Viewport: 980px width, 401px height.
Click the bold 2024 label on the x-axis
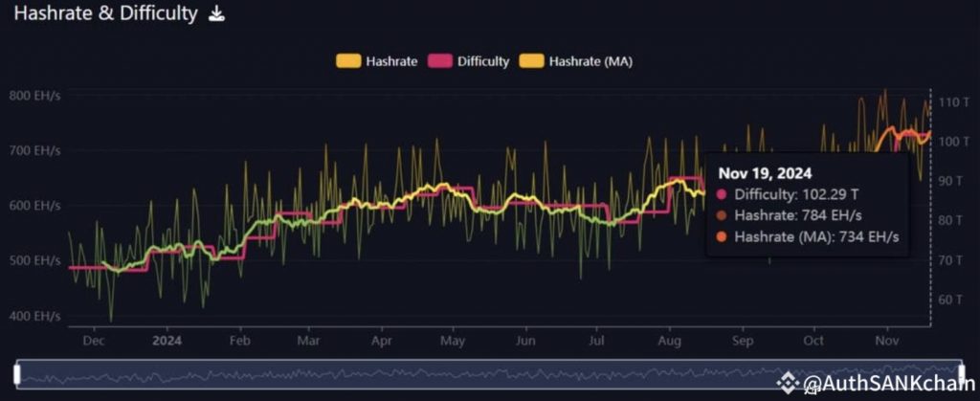(167, 340)
